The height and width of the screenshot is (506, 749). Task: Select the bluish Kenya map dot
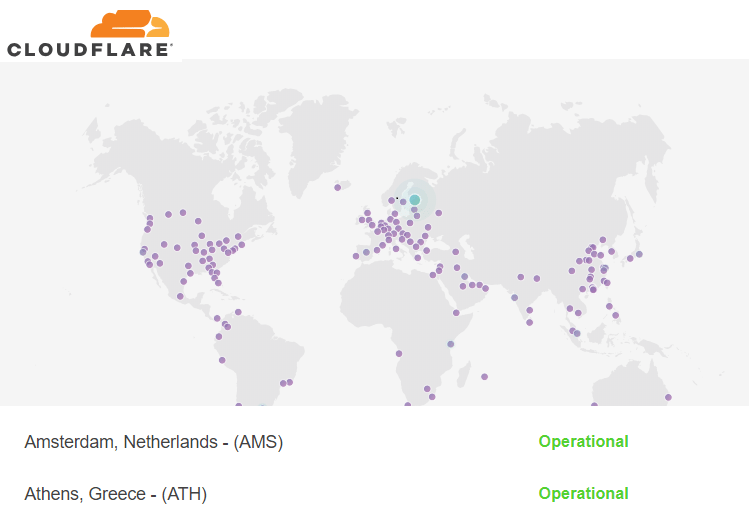tap(450, 344)
